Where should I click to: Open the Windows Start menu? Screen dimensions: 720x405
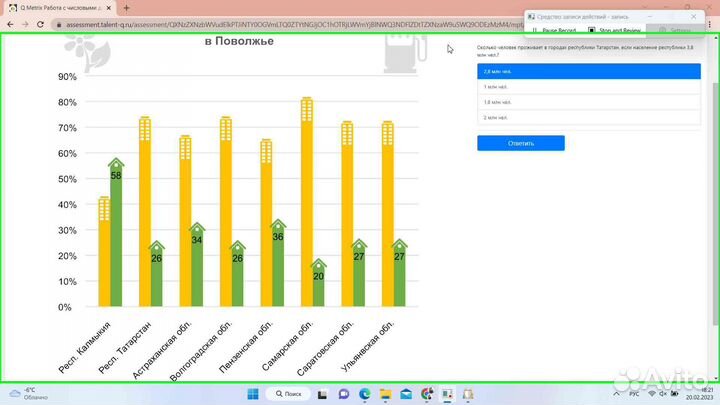253,394
